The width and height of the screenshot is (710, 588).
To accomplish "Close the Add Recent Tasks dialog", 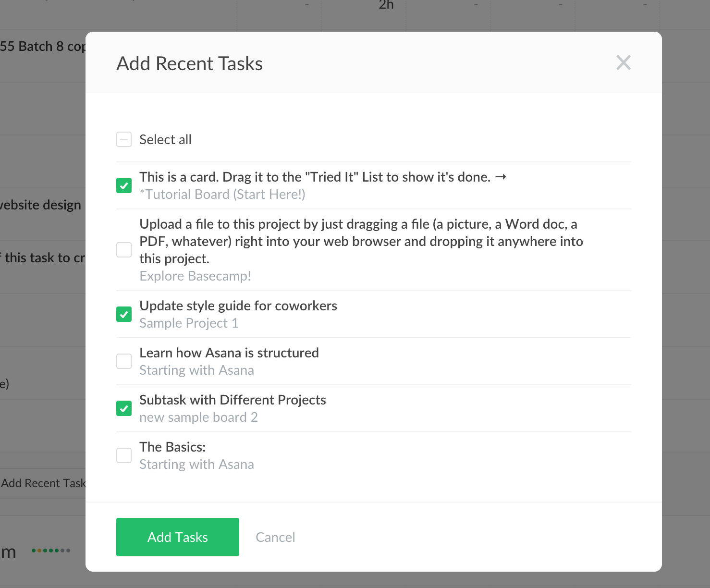I will point(623,62).
